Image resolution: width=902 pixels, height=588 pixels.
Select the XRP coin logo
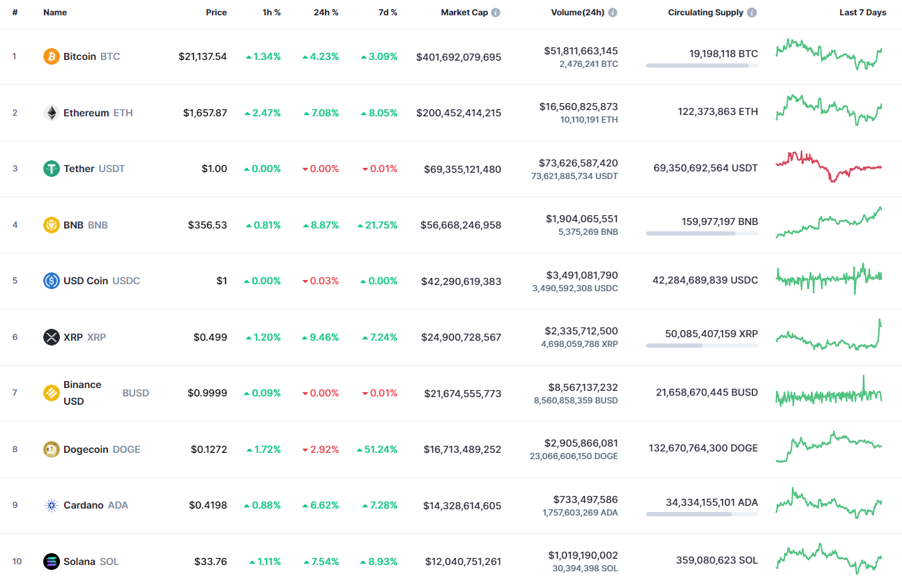point(52,337)
